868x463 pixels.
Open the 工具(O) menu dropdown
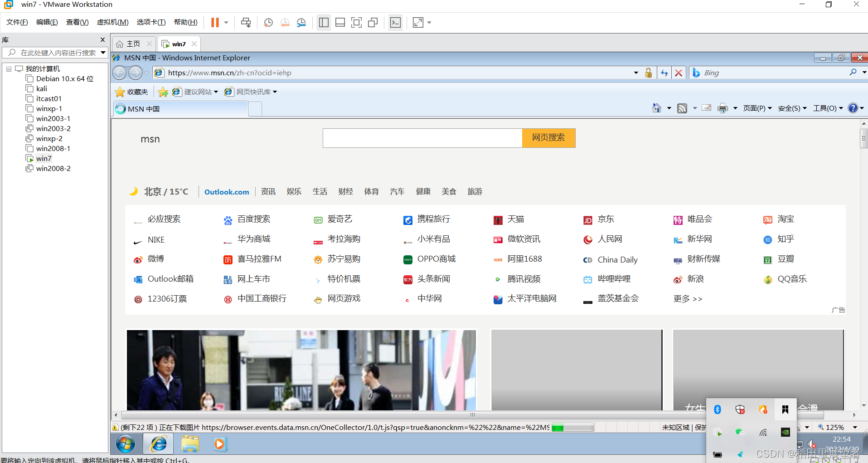[828, 108]
